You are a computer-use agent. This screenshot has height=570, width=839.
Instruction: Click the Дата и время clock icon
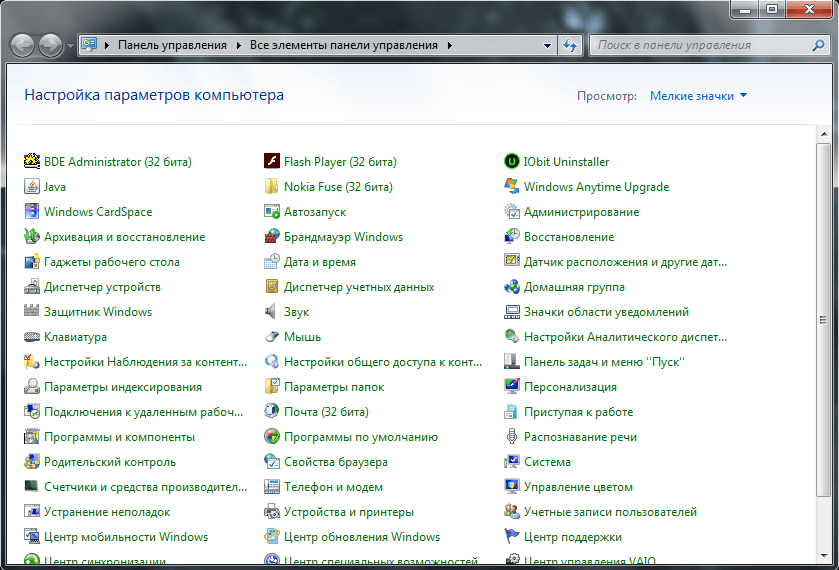click(272, 262)
